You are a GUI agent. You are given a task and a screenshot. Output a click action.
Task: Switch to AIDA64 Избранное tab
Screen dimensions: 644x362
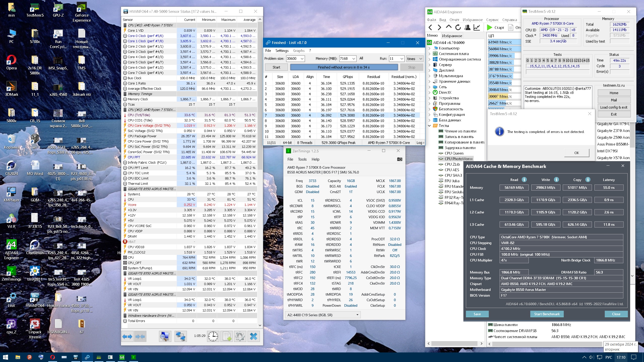(452, 36)
